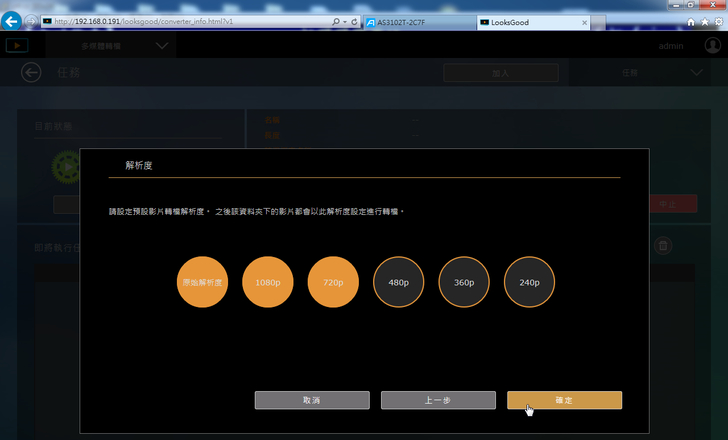Image resolution: width=728 pixels, height=440 pixels.
Task: Click the 取消 cancel button
Action: [x=312, y=400]
